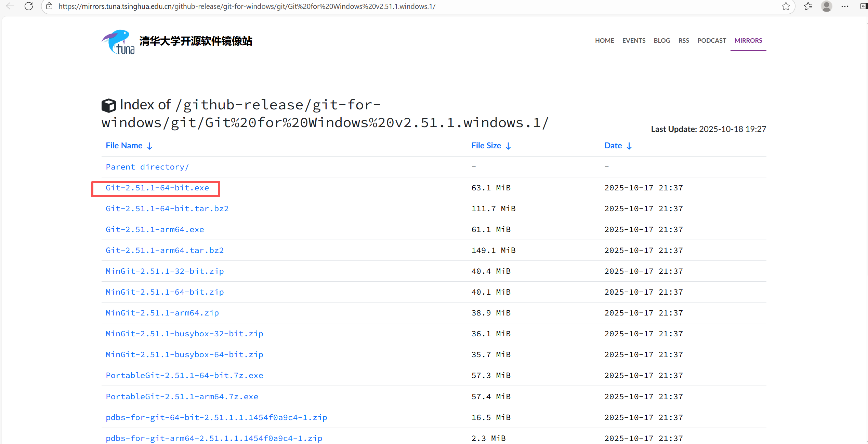Reload the page with the refresh icon

click(29, 6)
